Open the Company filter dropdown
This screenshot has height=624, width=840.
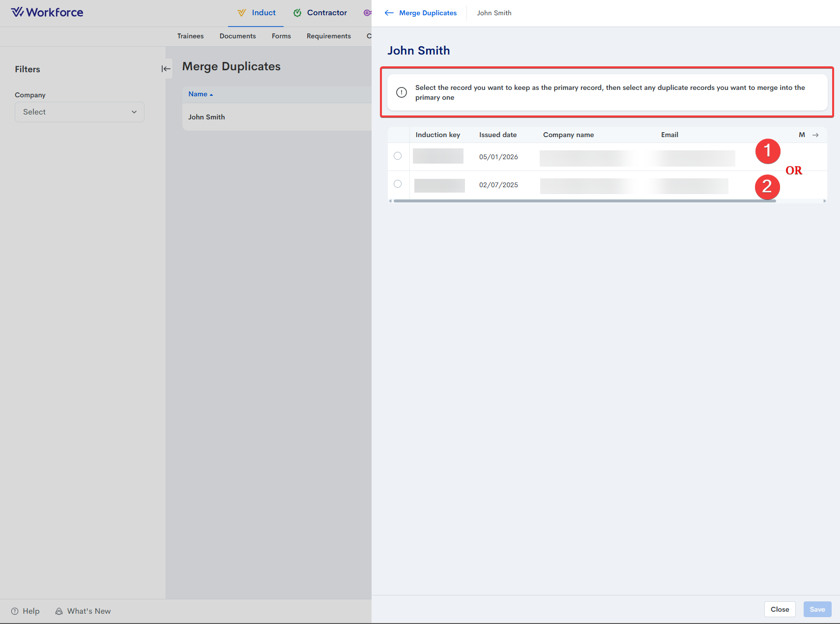pyautogui.click(x=80, y=112)
